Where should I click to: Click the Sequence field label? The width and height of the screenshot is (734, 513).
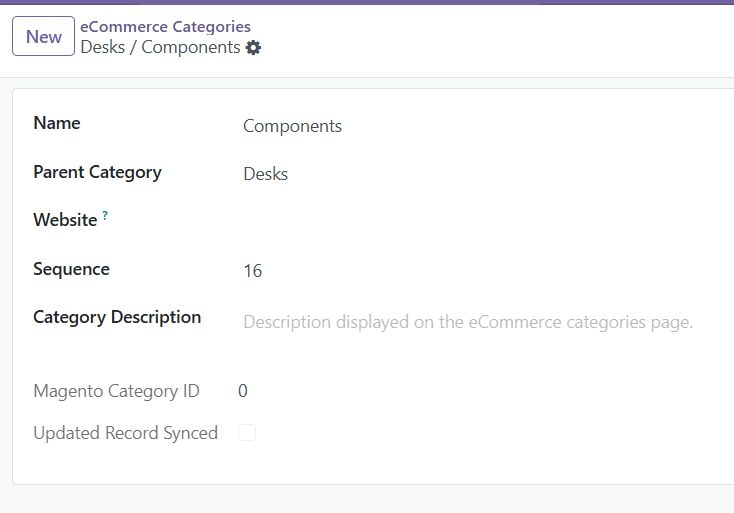coord(71,269)
